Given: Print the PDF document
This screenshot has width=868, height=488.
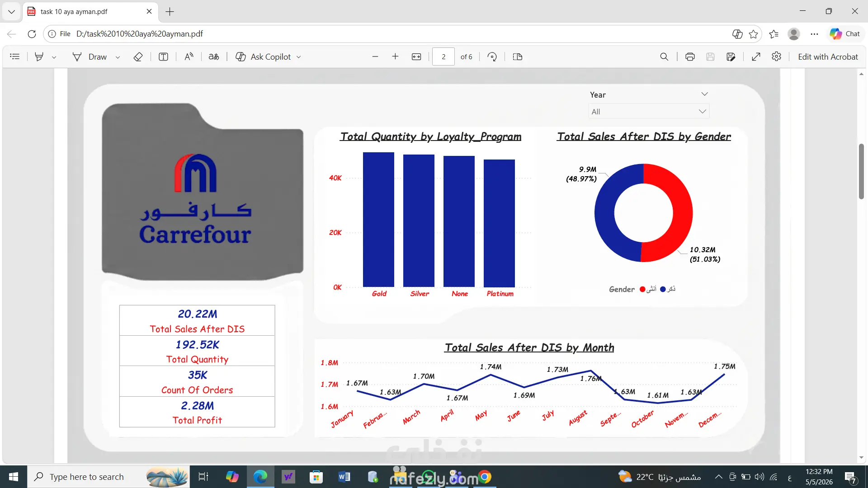Looking at the screenshot, I should [x=690, y=56].
